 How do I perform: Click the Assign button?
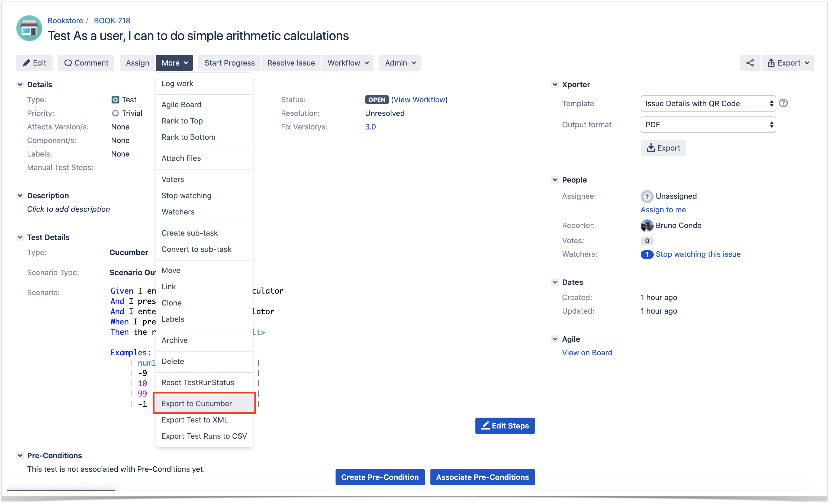click(x=138, y=63)
